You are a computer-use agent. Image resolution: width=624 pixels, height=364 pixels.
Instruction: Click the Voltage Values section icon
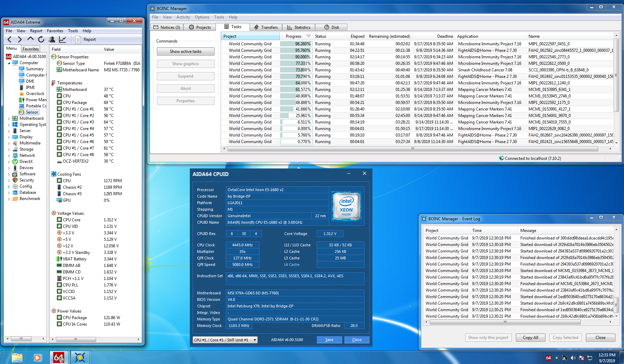[54, 213]
